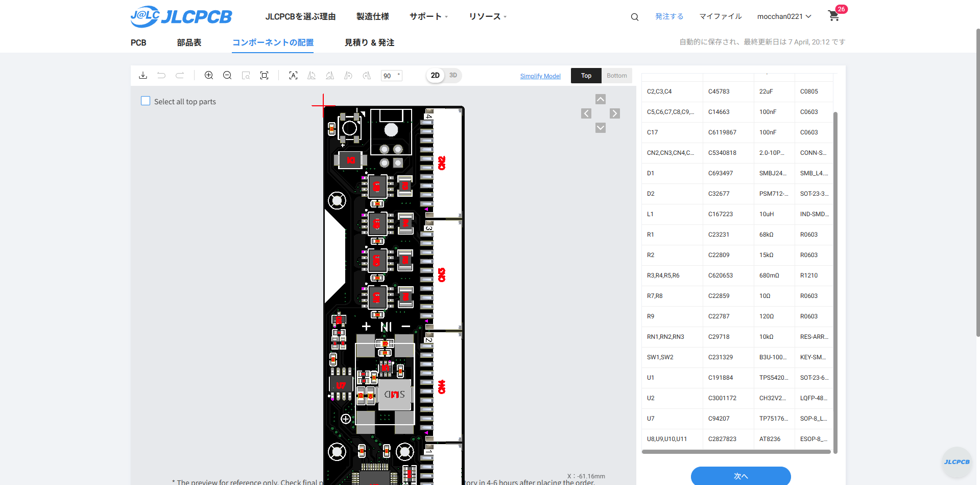Image resolution: width=980 pixels, height=485 pixels.
Task: Select the コンポーネントの配置 tab
Action: (x=273, y=42)
